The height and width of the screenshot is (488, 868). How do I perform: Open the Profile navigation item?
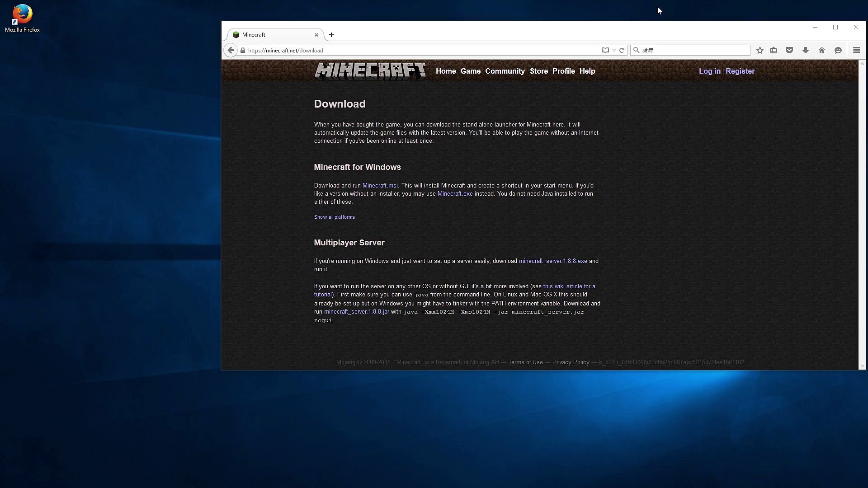[x=564, y=71]
